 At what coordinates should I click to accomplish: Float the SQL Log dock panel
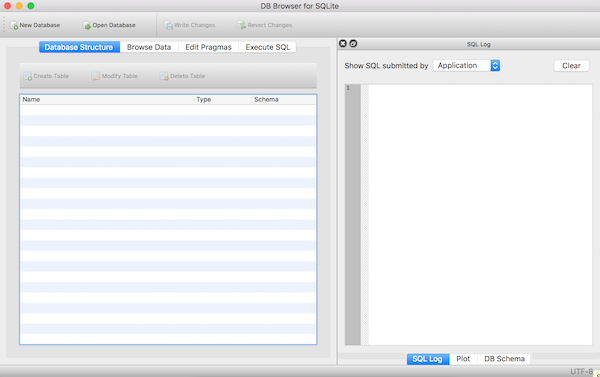[x=353, y=44]
